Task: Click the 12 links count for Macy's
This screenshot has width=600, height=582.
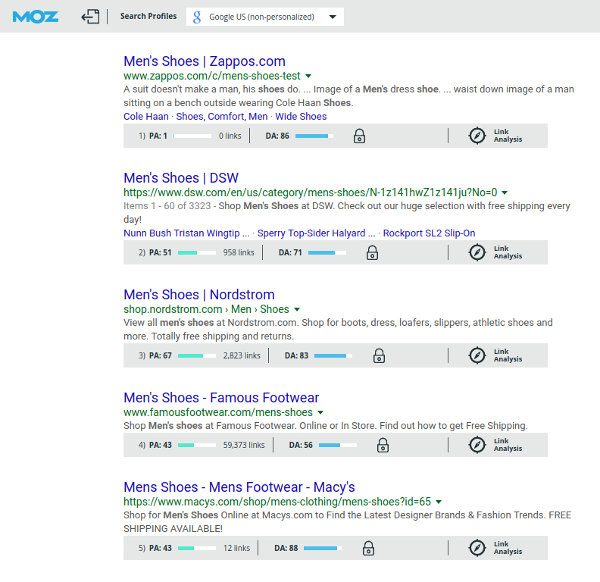Action: coord(237,548)
